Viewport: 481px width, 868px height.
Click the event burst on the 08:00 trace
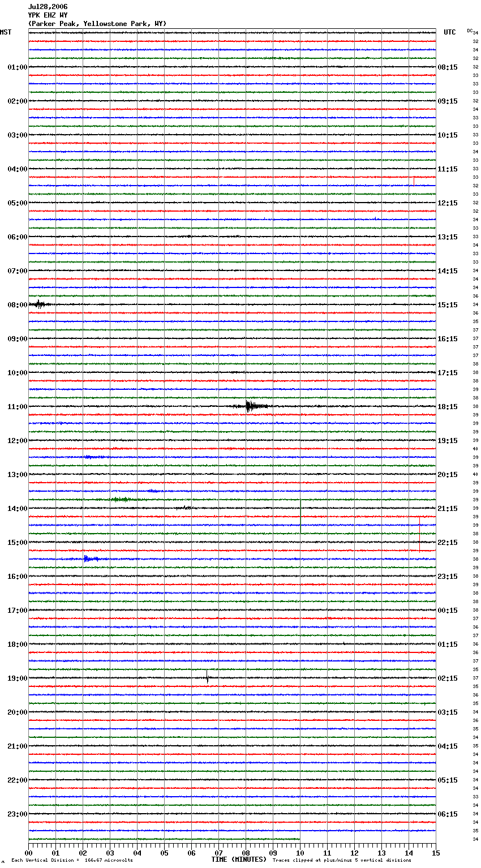pos(38,304)
